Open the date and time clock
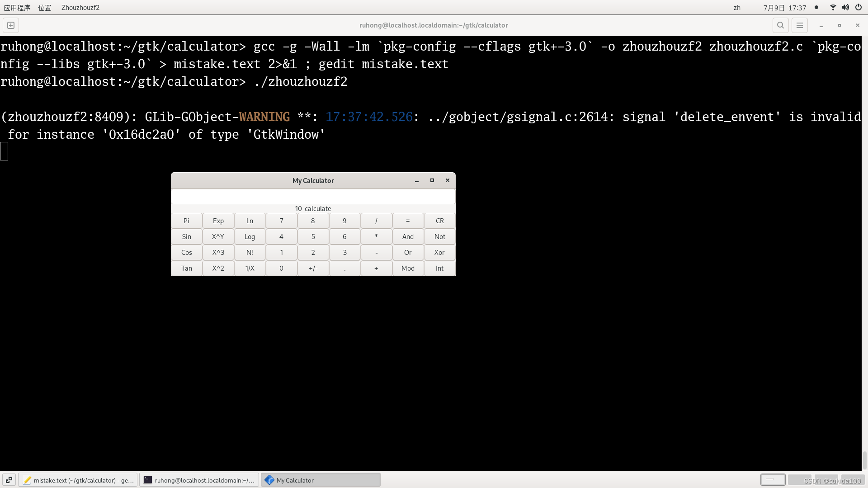 (785, 8)
